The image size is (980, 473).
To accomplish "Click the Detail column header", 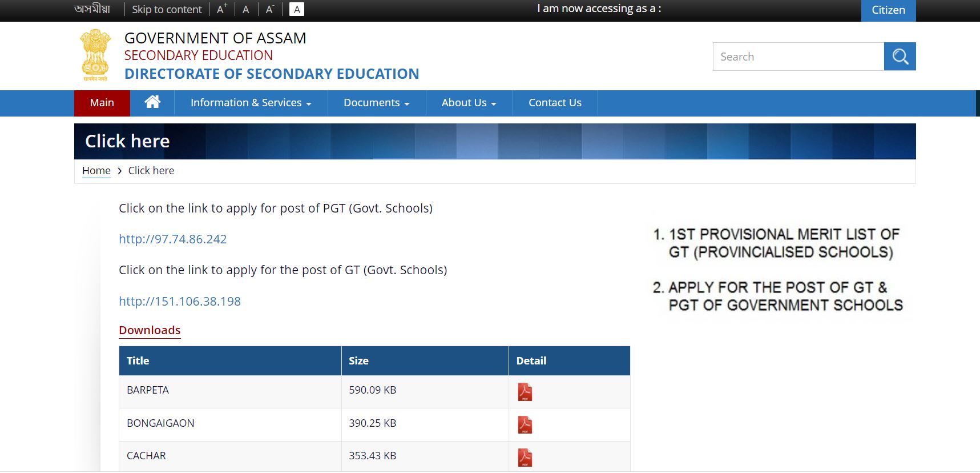I will pyautogui.click(x=570, y=360).
